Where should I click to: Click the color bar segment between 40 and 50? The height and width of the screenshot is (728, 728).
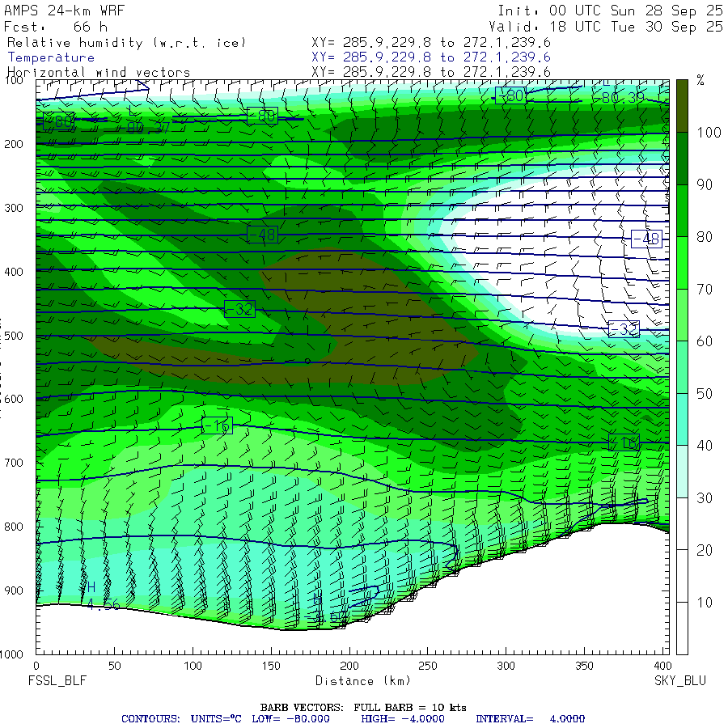click(682, 419)
